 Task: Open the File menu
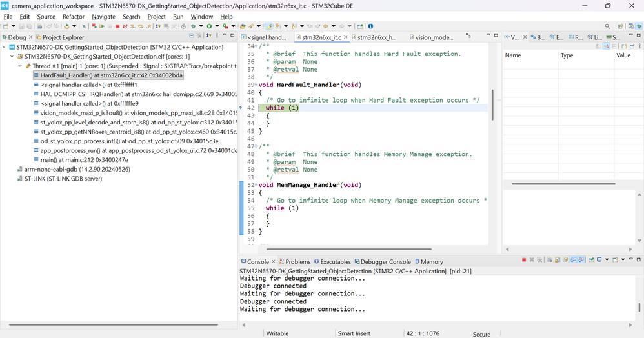pos(8,16)
